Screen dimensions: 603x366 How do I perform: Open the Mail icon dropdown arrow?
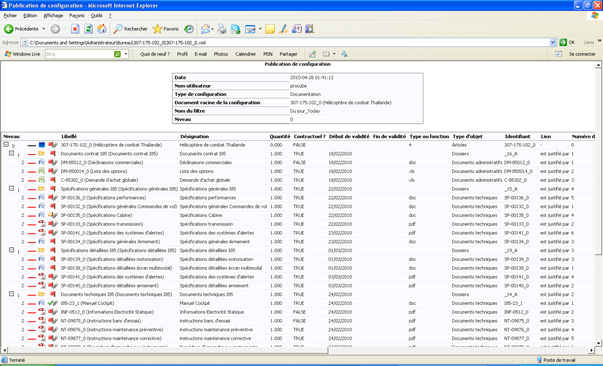pyautogui.click(x=212, y=29)
